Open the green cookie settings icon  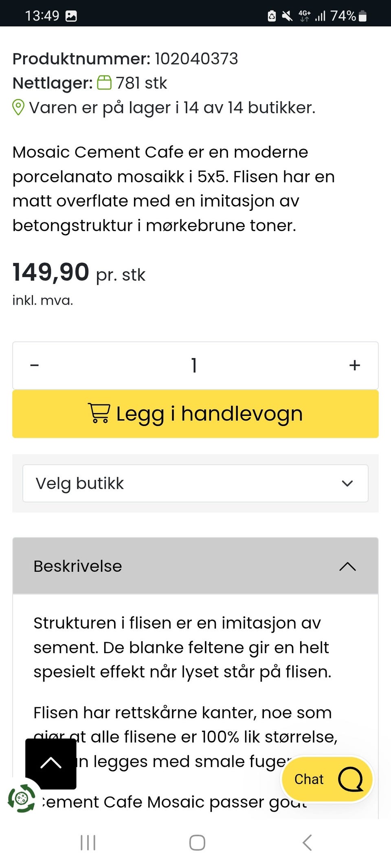pyautogui.click(x=22, y=798)
